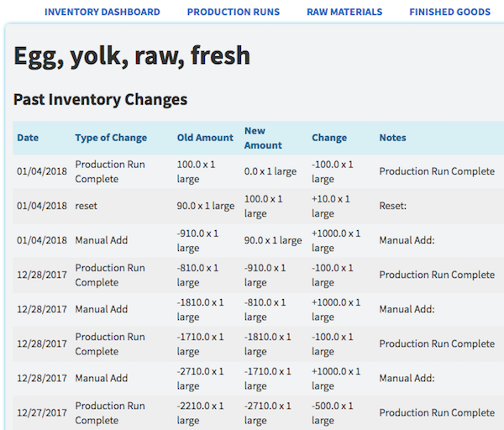Open the Finished Goods tab

449,13
